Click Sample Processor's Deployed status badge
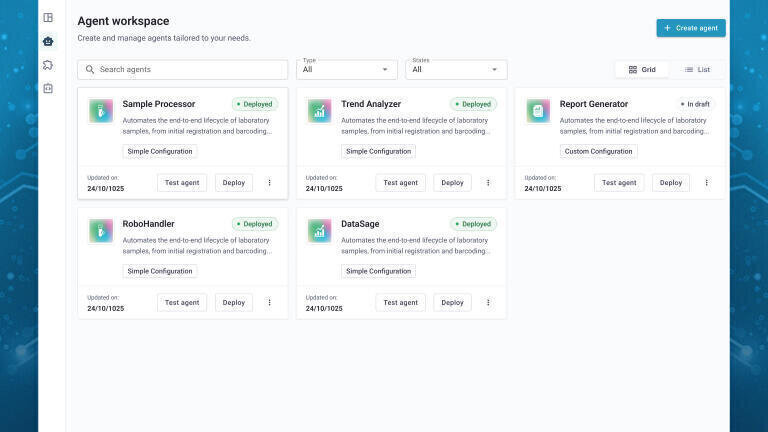This screenshot has height=432, width=768. click(255, 104)
